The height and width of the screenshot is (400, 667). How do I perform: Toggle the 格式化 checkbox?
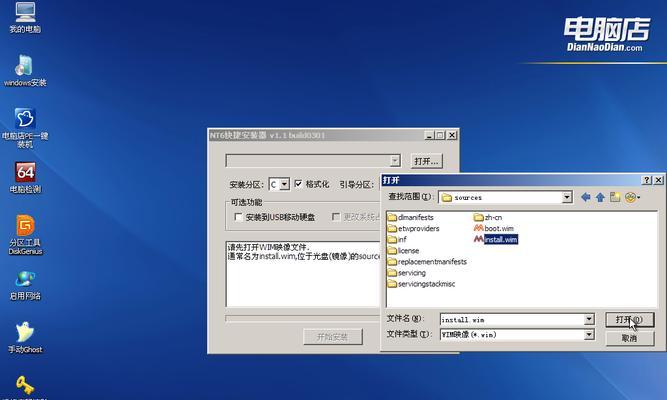click(298, 184)
